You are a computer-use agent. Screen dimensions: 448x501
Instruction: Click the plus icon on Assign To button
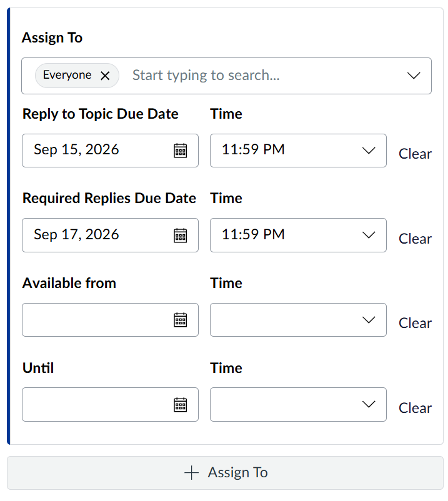pos(191,472)
